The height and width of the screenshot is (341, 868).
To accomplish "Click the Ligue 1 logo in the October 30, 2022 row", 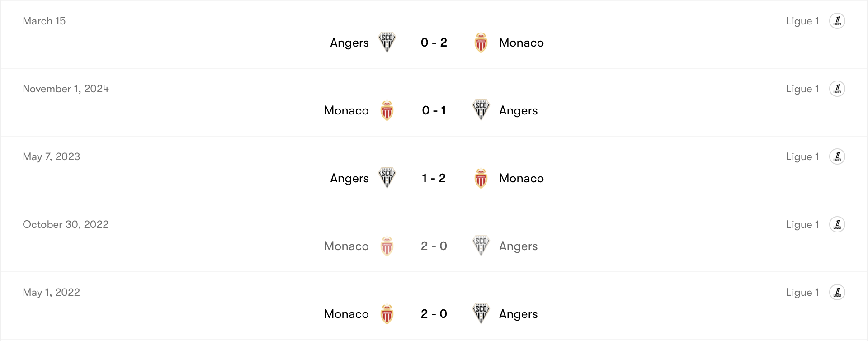I will (x=837, y=224).
